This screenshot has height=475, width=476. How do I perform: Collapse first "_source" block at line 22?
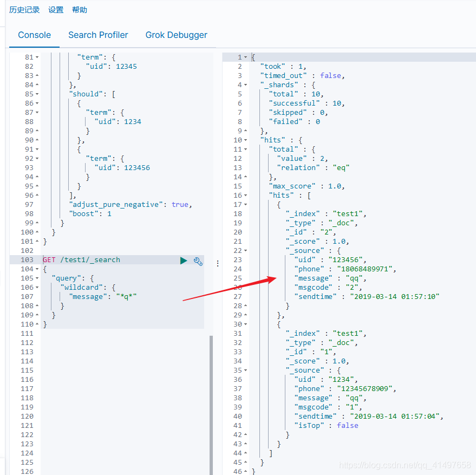tap(246, 251)
